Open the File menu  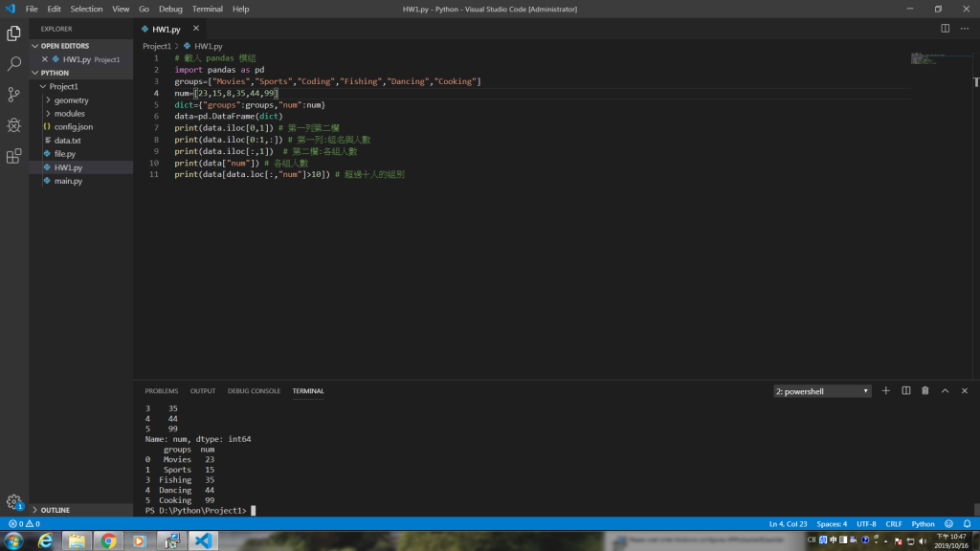pyautogui.click(x=32, y=9)
